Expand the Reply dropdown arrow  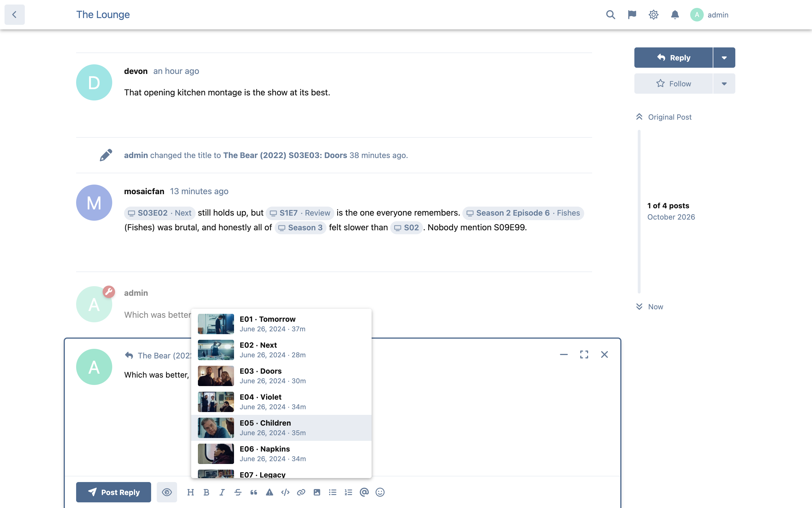[x=724, y=58]
